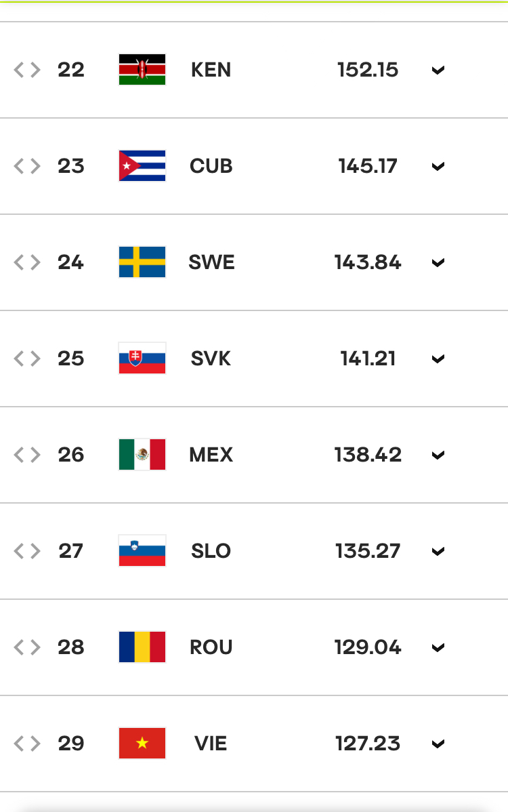Expand the VIE row chevron

pos(438,744)
